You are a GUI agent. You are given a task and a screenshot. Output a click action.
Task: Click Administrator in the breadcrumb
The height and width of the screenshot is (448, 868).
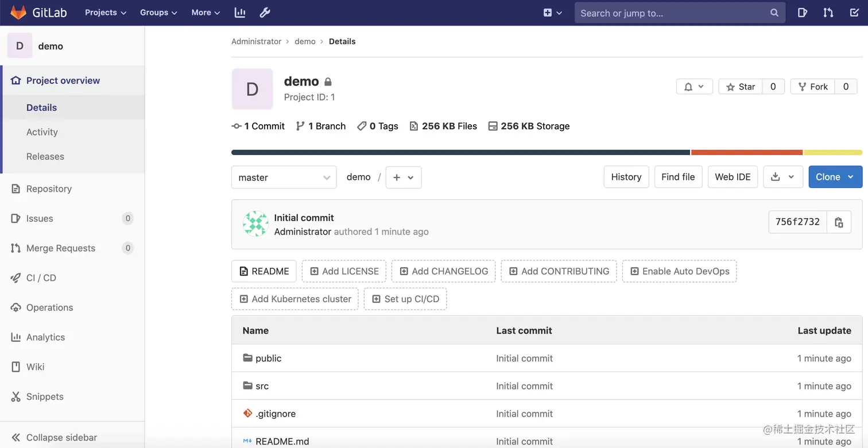[256, 41]
